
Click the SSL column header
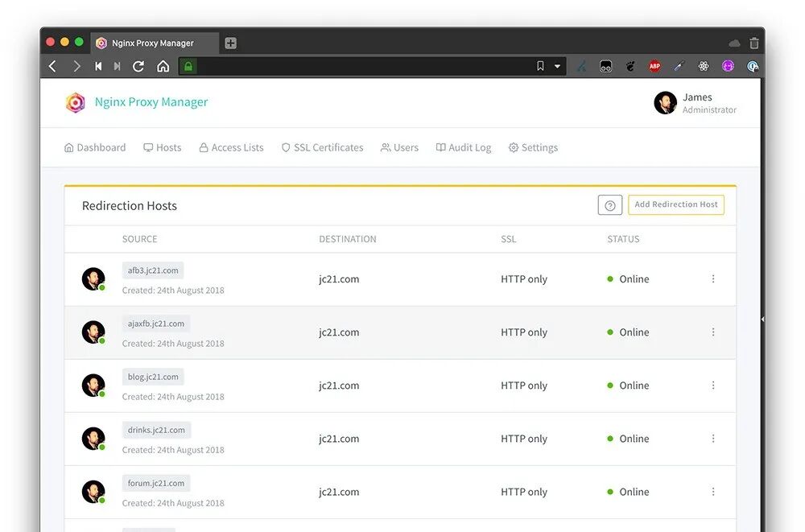tap(509, 239)
